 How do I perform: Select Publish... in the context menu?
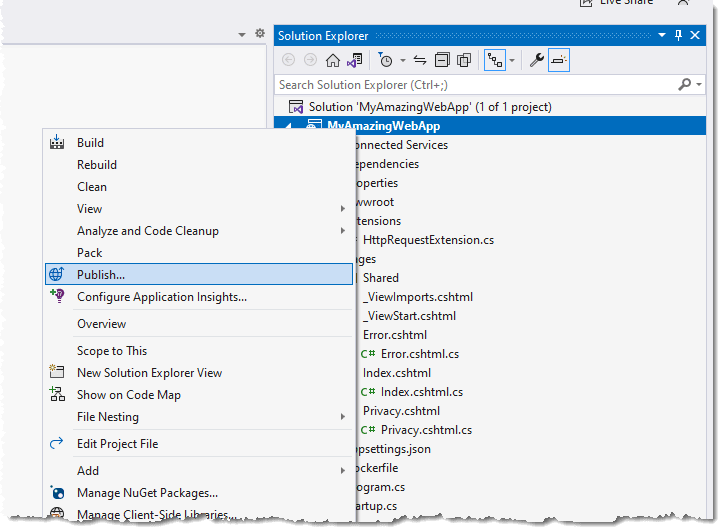(x=199, y=274)
